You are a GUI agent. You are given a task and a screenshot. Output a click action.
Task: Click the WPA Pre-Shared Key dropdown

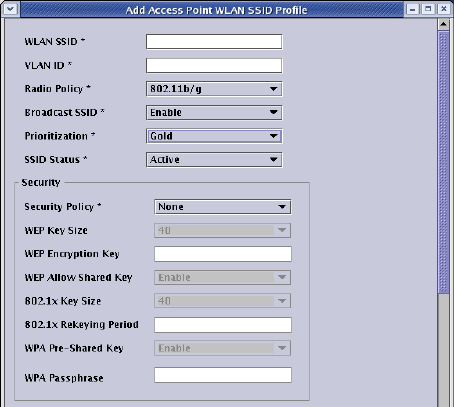(223, 348)
